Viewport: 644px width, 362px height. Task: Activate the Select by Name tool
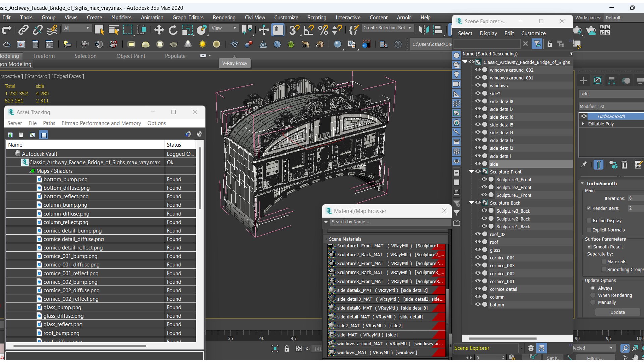point(114,30)
